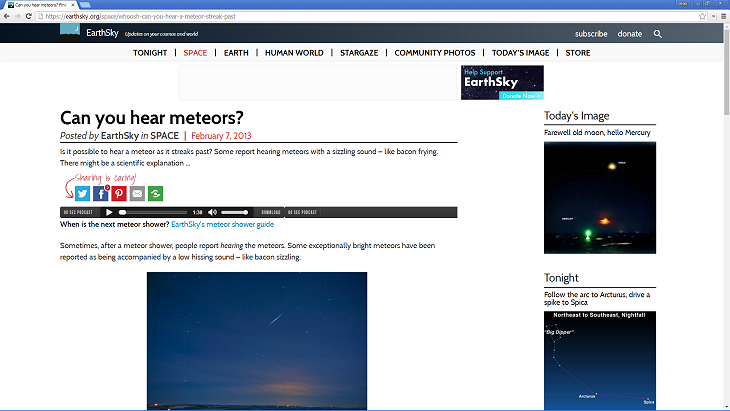Open EarthSky's meteor shower guide link
This screenshot has width=730, height=411.
pyautogui.click(x=223, y=224)
